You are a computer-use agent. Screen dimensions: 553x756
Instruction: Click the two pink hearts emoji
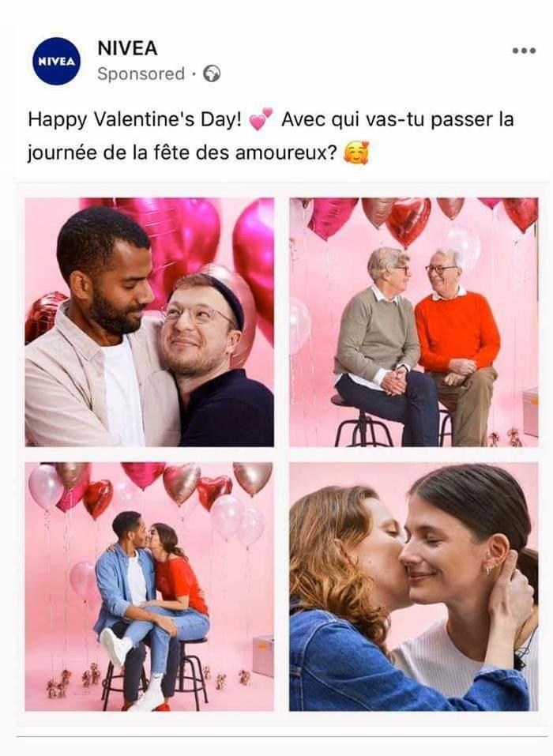[x=261, y=119]
